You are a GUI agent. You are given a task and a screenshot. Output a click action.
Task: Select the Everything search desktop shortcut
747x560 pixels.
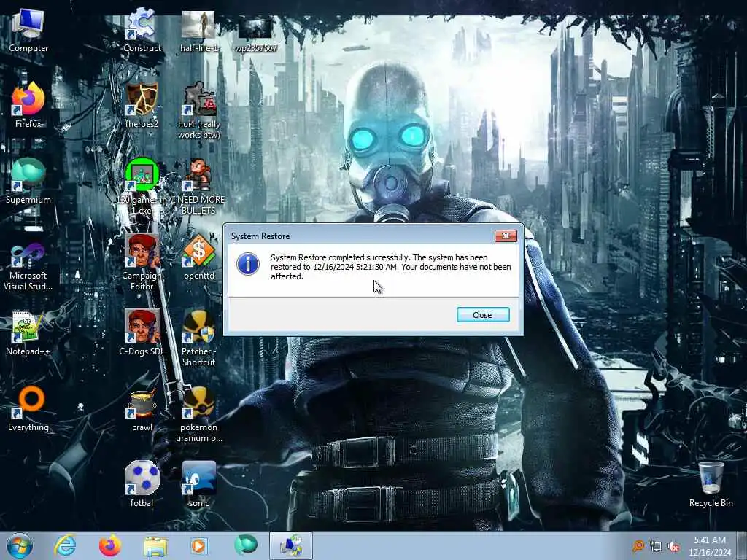click(28, 408)
